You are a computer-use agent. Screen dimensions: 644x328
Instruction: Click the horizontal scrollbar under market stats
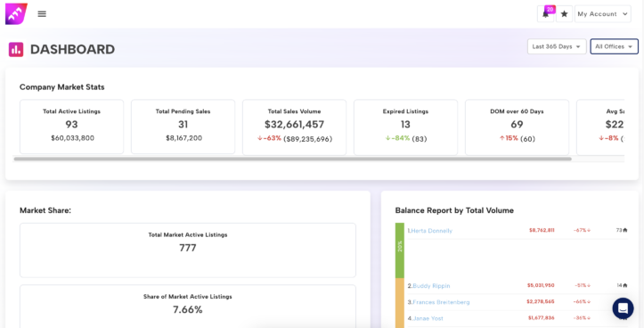tap(292, 159)
